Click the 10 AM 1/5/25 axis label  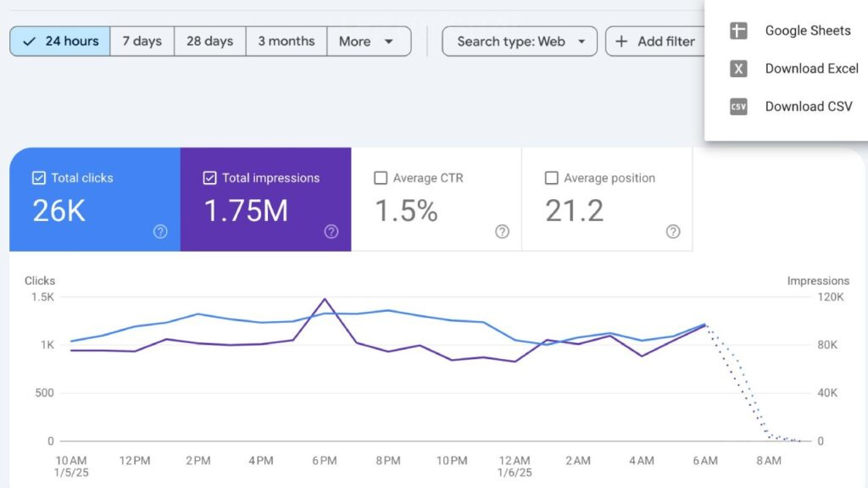tap(71, 467)
